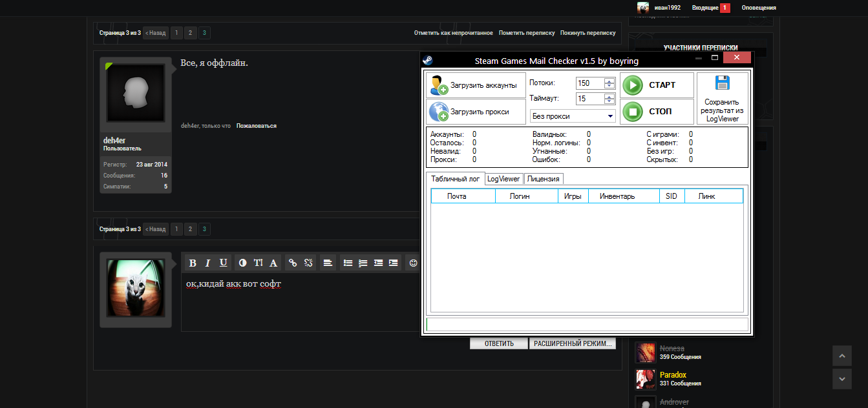
Task: Open Paradox's avatar in participants list
Action: pos(646,379)
